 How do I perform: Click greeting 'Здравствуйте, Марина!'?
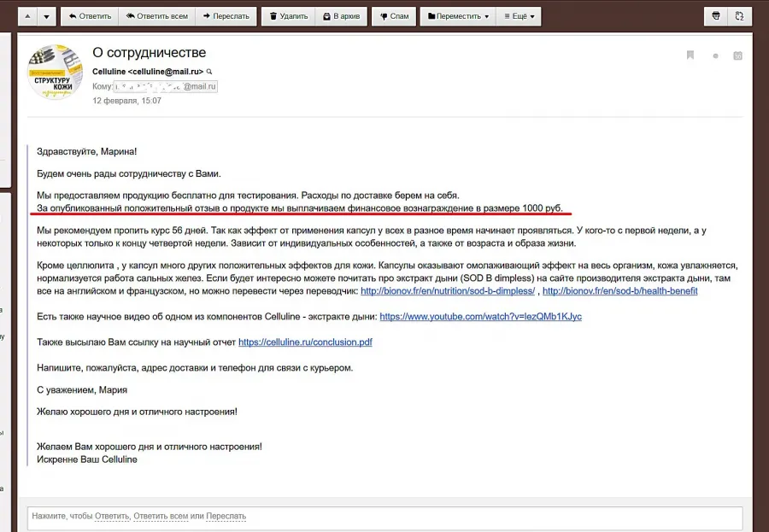click(x=87, y=151)
